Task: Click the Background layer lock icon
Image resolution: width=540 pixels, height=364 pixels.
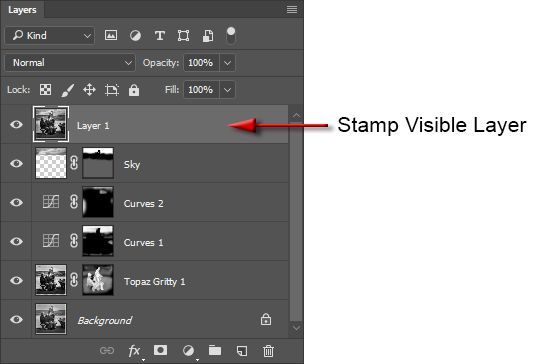Action: point(266,319)
